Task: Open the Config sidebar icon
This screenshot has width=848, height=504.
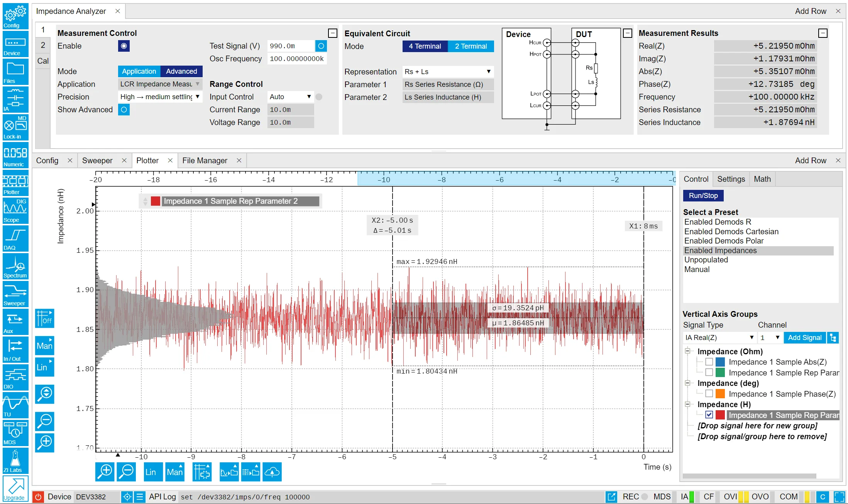Action: pos(15,16)
